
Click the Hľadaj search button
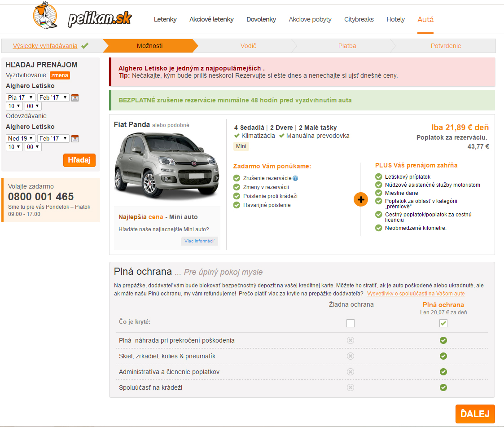coord(79,160)
